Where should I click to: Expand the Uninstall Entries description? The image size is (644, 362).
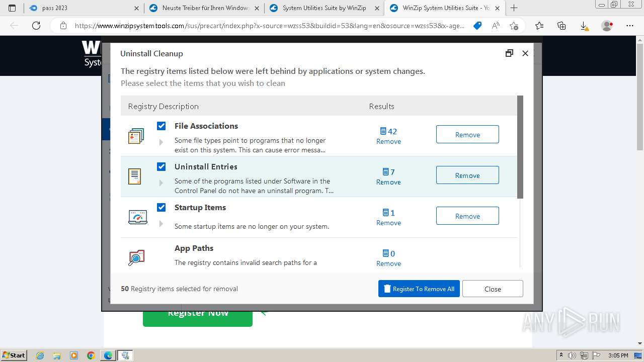point(161,183)
